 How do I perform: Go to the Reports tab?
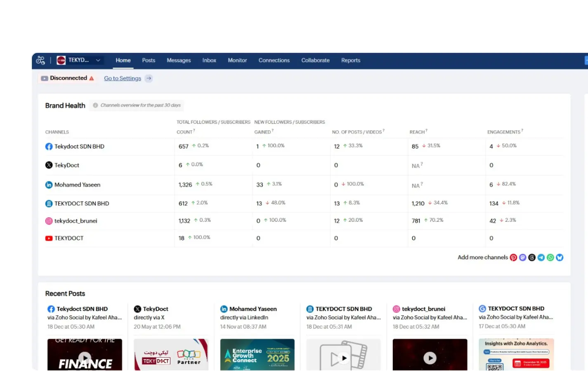click(x=350, y=60)
